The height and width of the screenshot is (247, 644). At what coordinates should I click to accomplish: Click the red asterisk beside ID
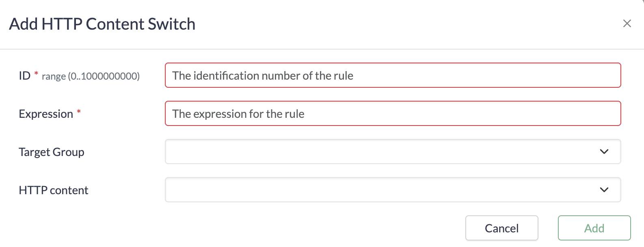36,74
